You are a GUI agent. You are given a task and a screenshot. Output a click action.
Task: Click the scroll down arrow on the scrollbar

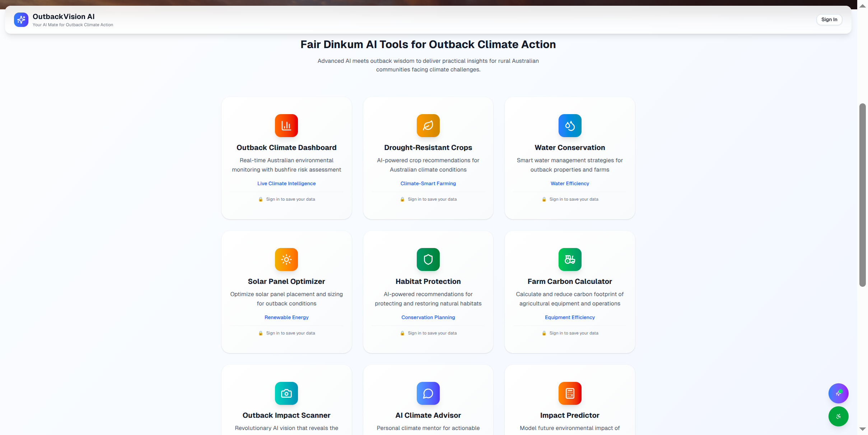[862, 429]
